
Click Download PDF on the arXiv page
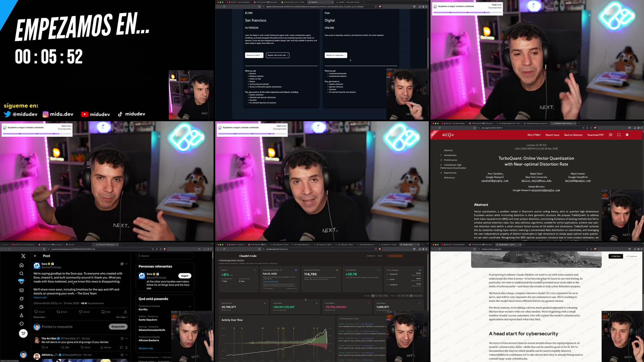596,135
